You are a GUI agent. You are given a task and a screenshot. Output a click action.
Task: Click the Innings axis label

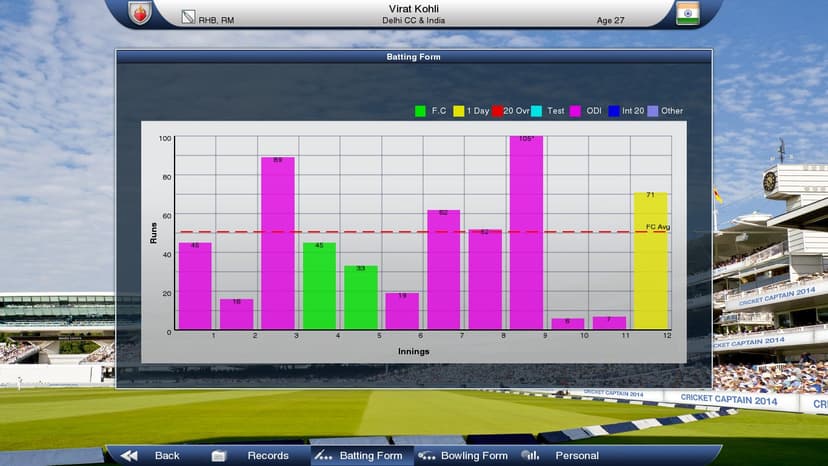pos(413,351)
